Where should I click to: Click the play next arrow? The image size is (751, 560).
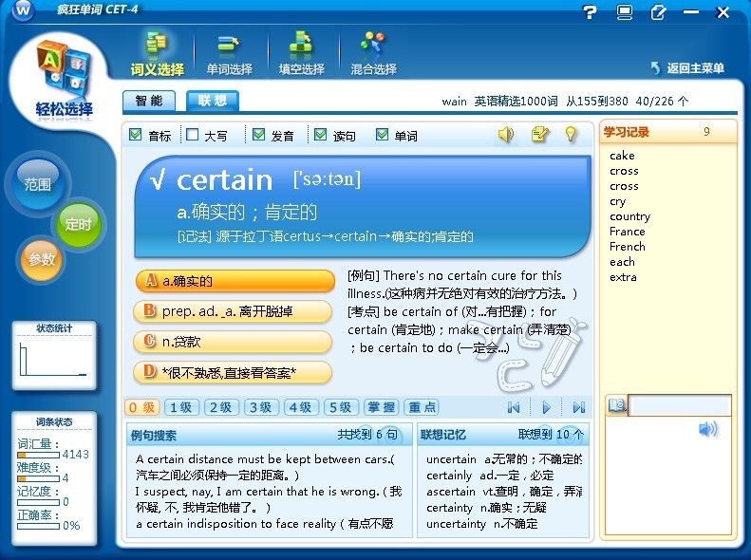click(546, 407)
